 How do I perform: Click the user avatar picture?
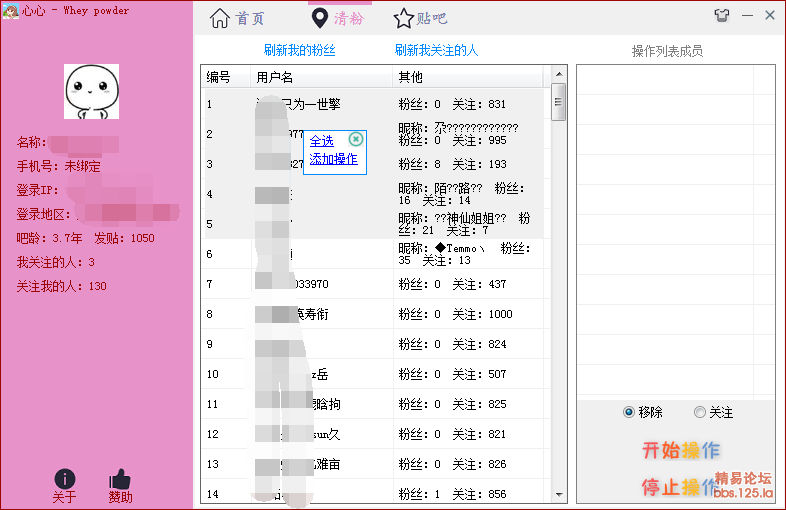(91, 91)
